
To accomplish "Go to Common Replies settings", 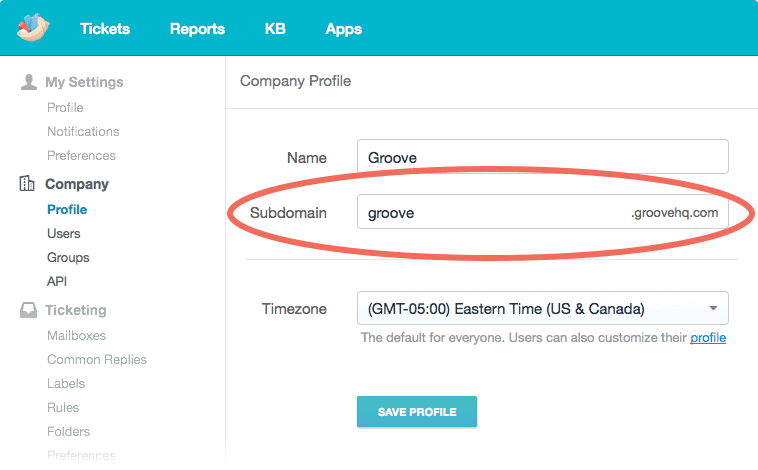I will tap(97, 359).
